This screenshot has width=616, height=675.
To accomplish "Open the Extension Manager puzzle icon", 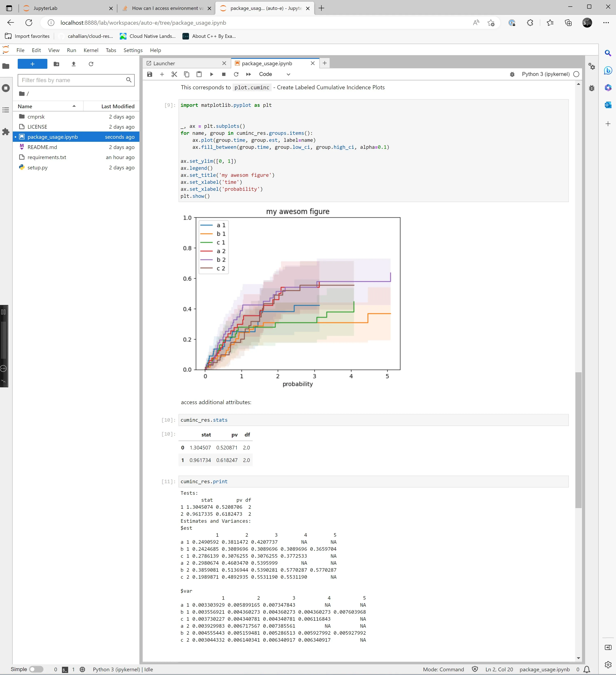I will pyautogui.click(x=6, y=132).
